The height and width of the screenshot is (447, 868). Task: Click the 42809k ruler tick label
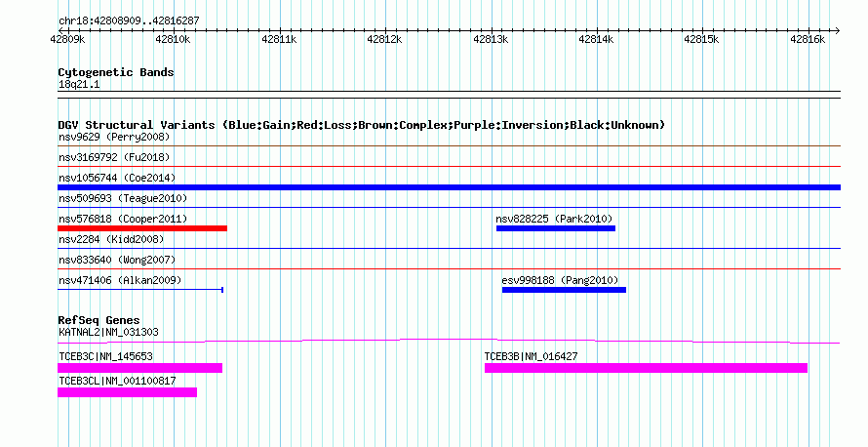click(x=67, y=39)
